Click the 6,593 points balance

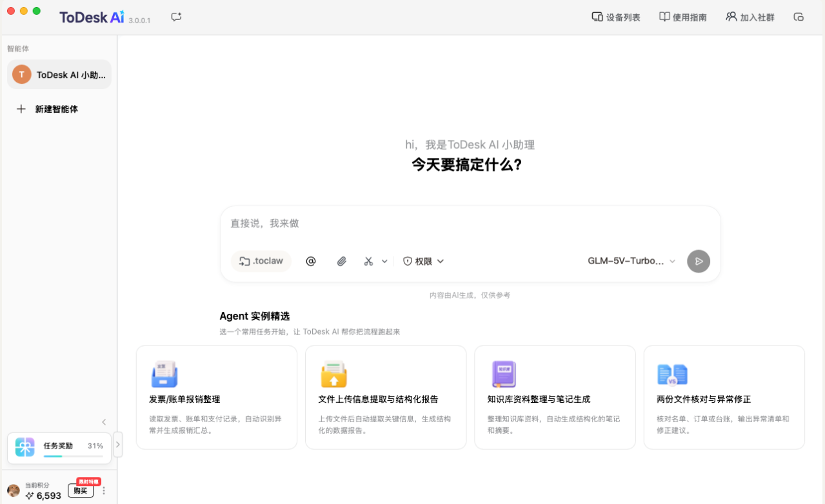click(43, 496)
